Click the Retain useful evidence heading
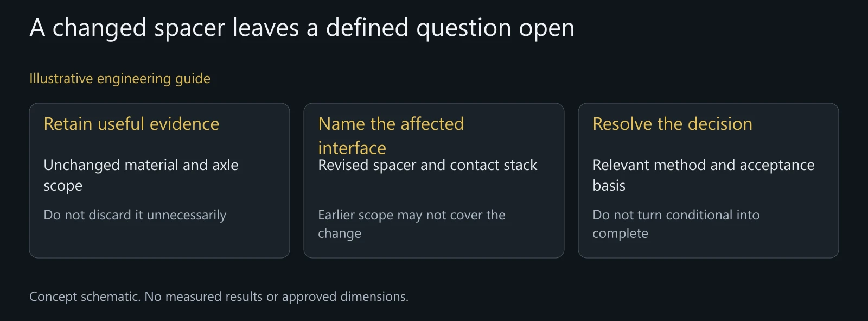This screenshot has height=321, width=868. (x=131, y=124)
